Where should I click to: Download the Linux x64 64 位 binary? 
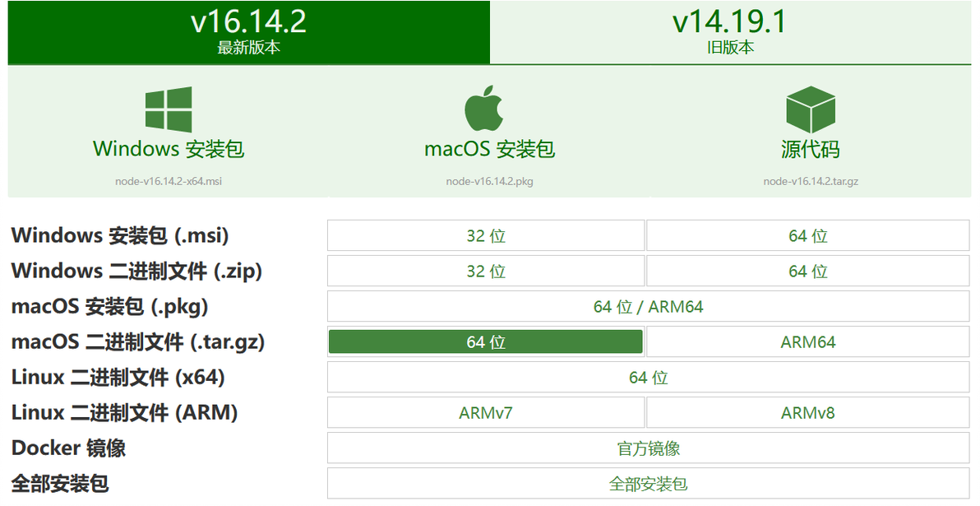click(648, 378)
